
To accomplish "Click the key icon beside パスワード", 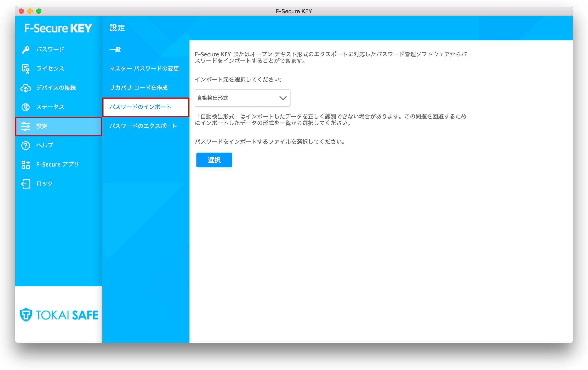I will (x=26, y=50).
